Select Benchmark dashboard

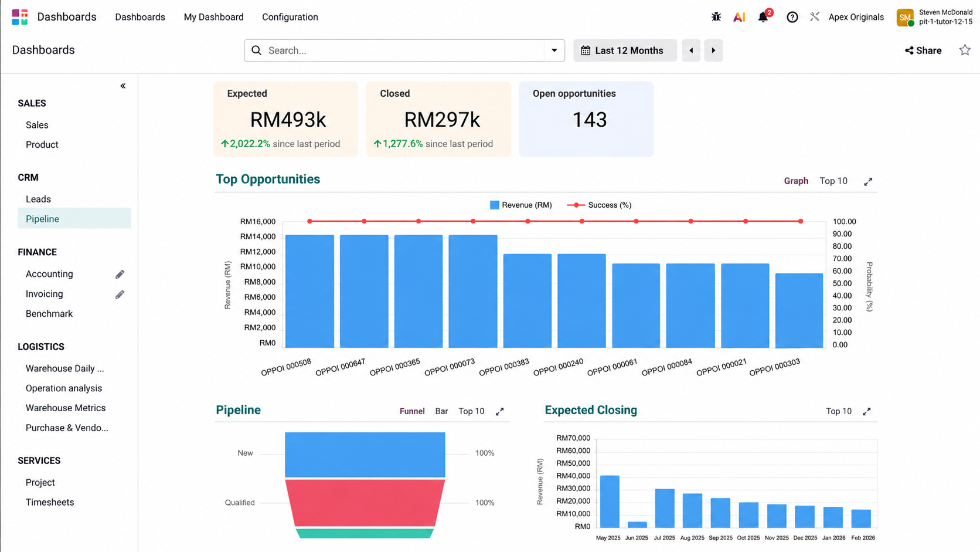pyautogui.click(x=49, y=314)
